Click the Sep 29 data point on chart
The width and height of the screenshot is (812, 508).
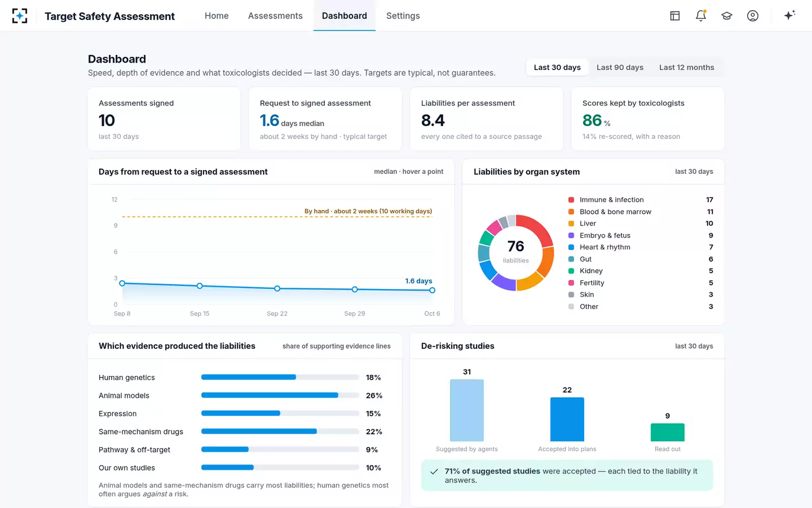[355, 290]
